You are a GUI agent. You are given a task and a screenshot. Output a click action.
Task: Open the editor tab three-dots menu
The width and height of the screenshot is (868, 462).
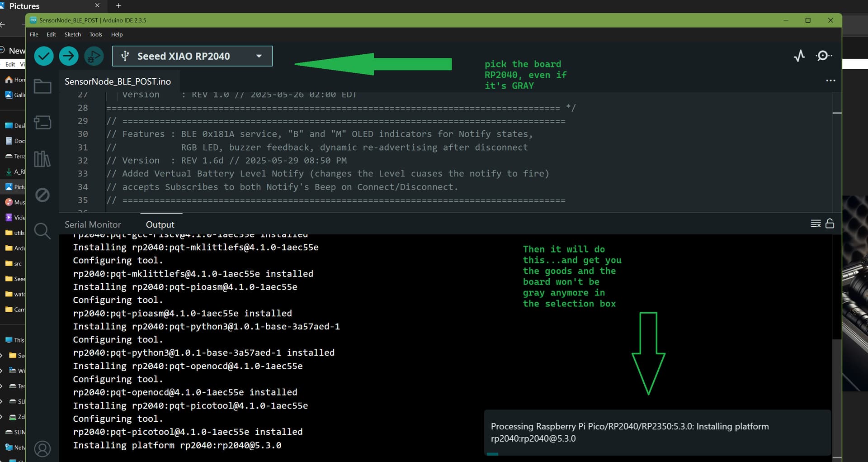click(830, 81)
